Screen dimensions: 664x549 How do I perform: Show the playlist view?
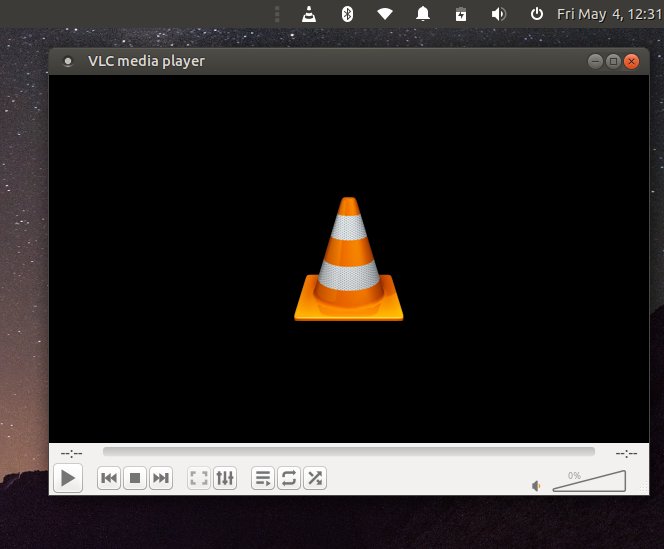(x=263, y=478)
